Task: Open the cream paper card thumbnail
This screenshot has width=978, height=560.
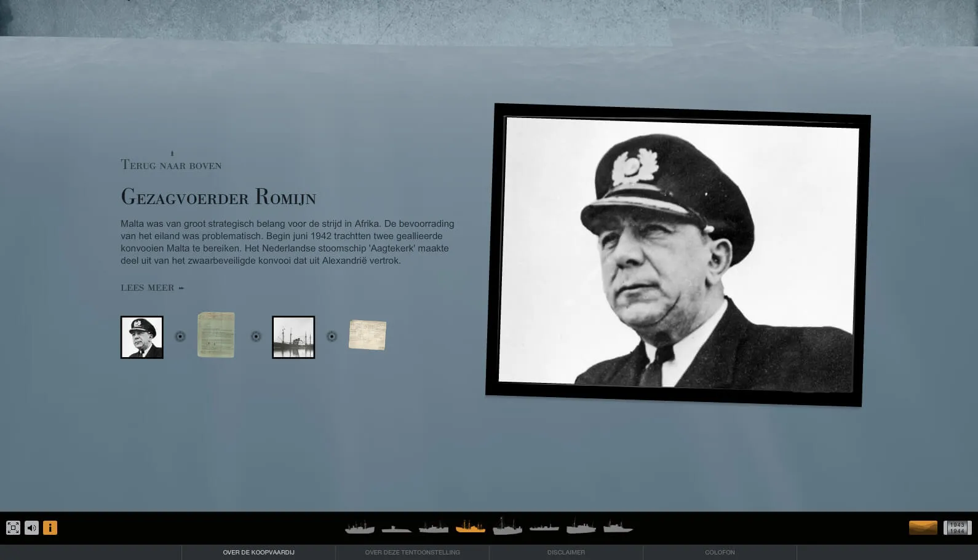Action: coord(368,335)
